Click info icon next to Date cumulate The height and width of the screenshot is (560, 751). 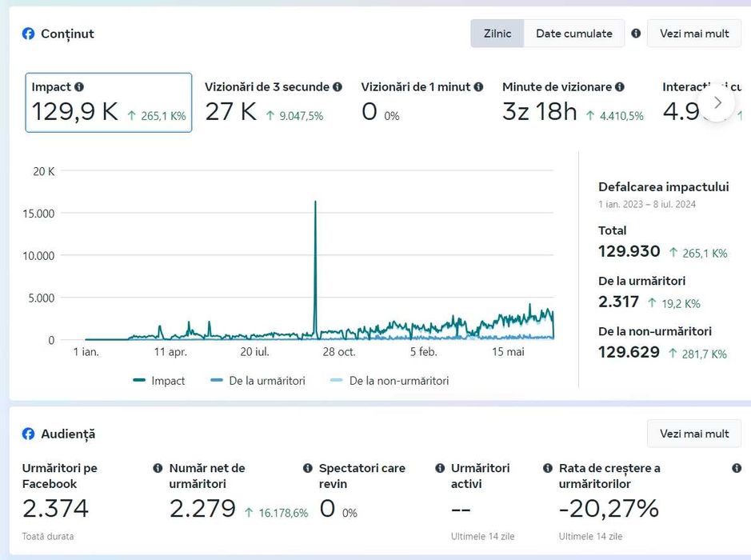636,34
